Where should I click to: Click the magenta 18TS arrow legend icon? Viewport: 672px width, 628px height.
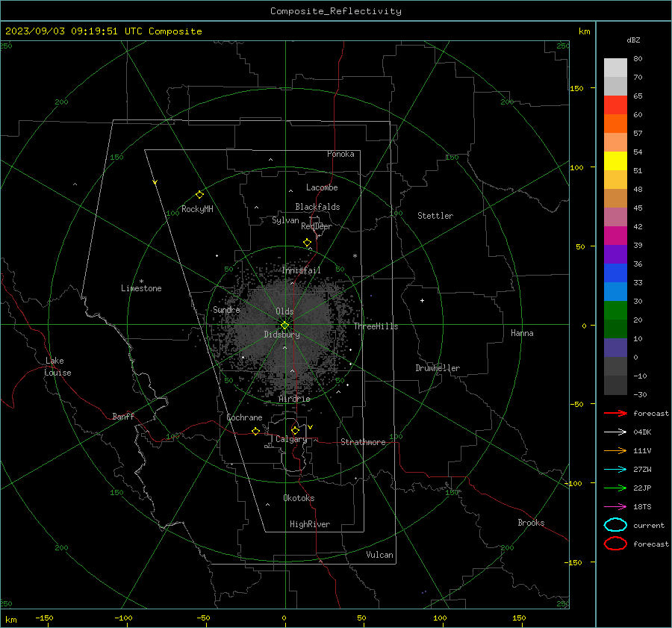click(x=615, y=506)
